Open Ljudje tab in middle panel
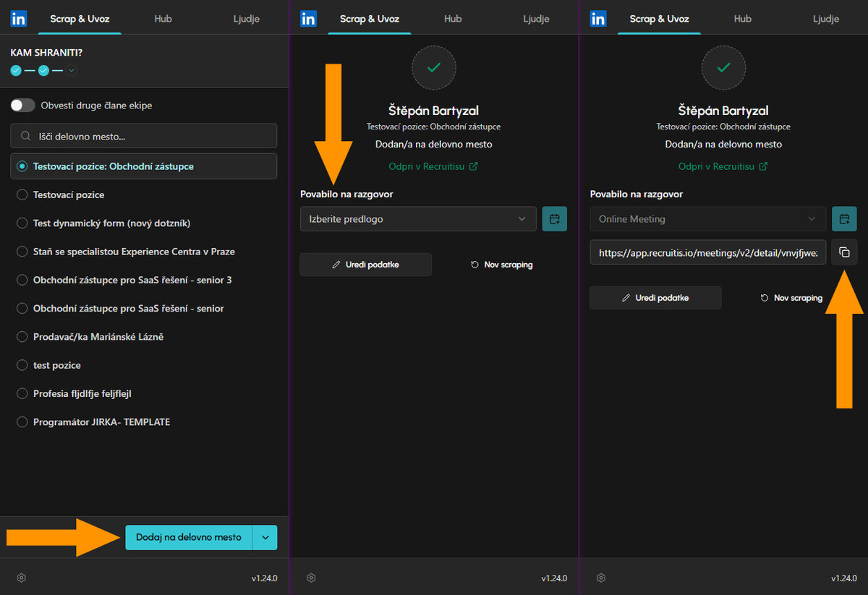 point(536,19)
